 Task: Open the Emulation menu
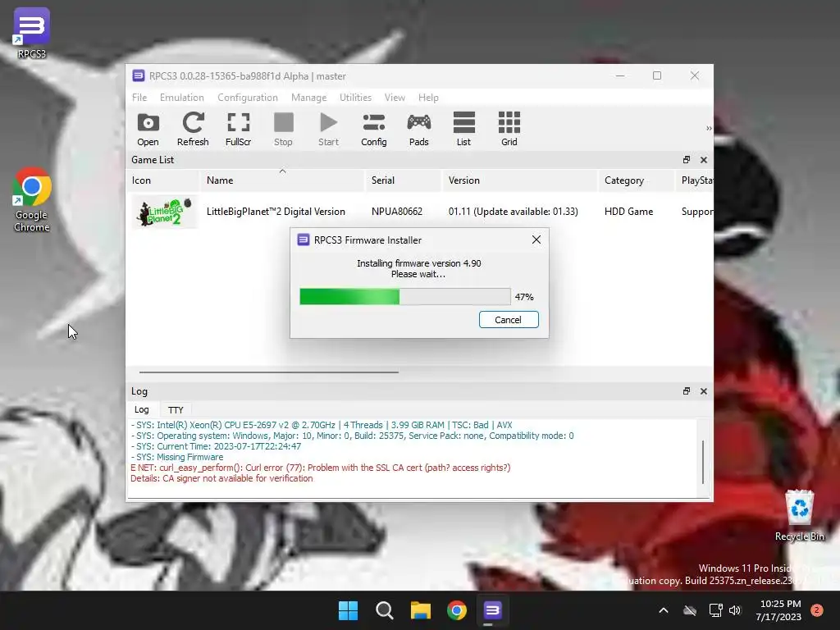click(181, 98)
